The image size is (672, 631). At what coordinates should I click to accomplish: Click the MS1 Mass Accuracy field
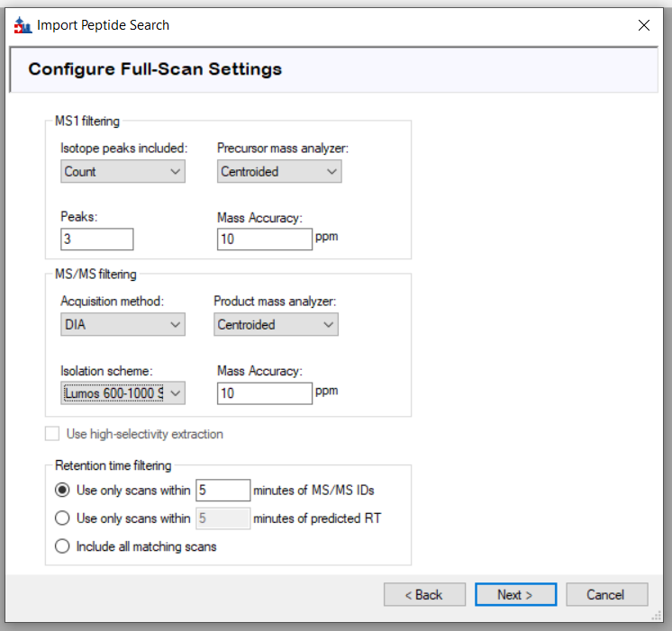[264, 239]
